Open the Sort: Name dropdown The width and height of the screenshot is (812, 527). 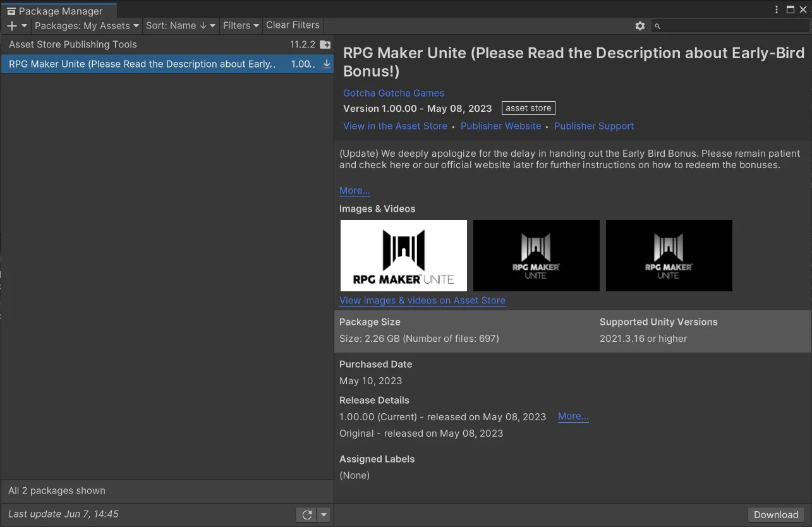(x=181, y=26)
